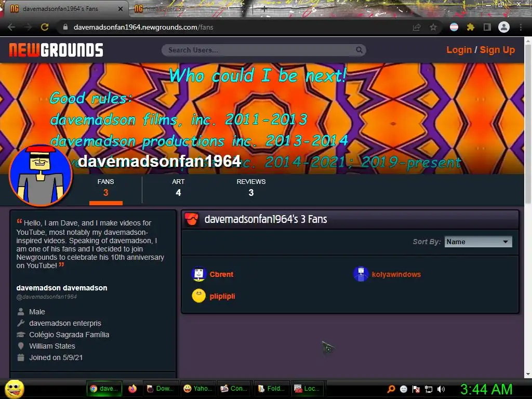Viewport: 532px width, 399px height.
Task: Click the Login link
Action: (459, 50)
